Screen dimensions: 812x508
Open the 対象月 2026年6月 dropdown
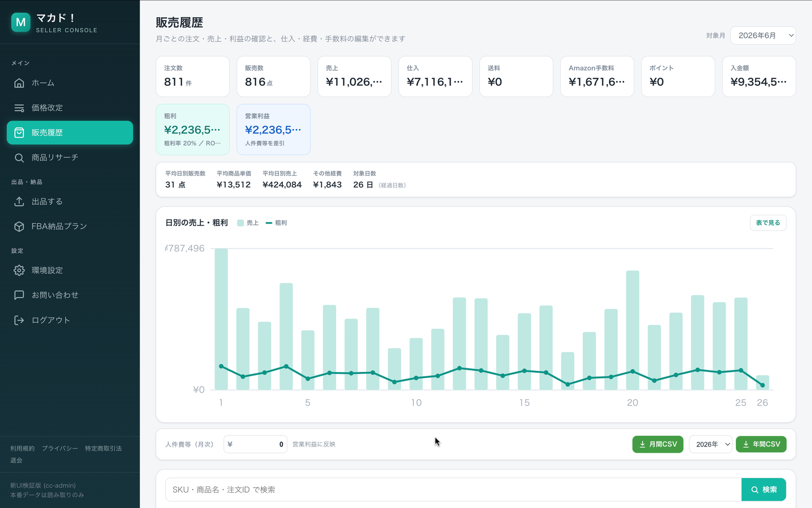[763, 36]
